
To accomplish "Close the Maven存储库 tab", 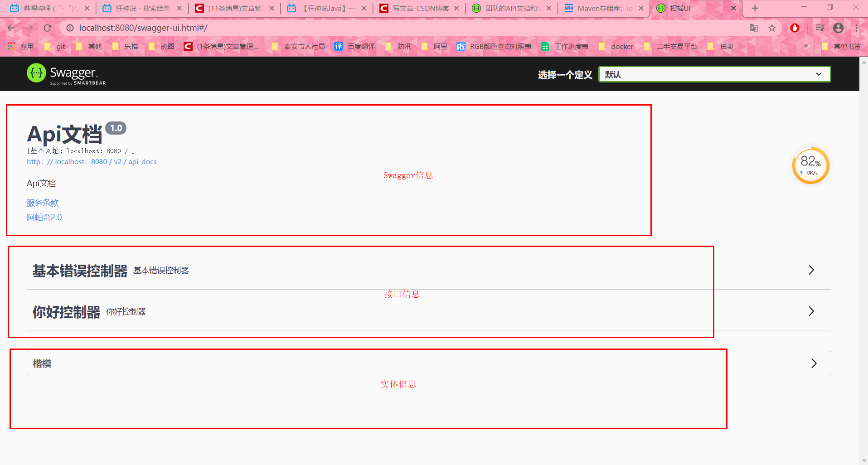I will coord(641,8).
